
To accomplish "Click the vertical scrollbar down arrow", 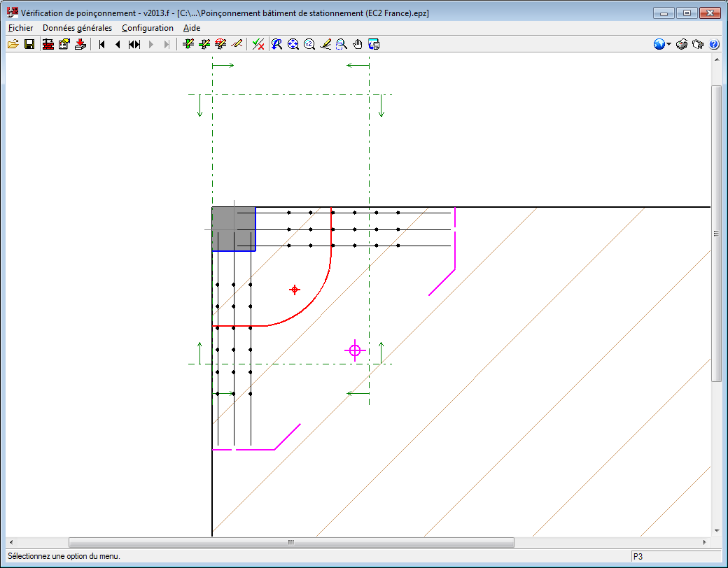I will tap(716, 531).
